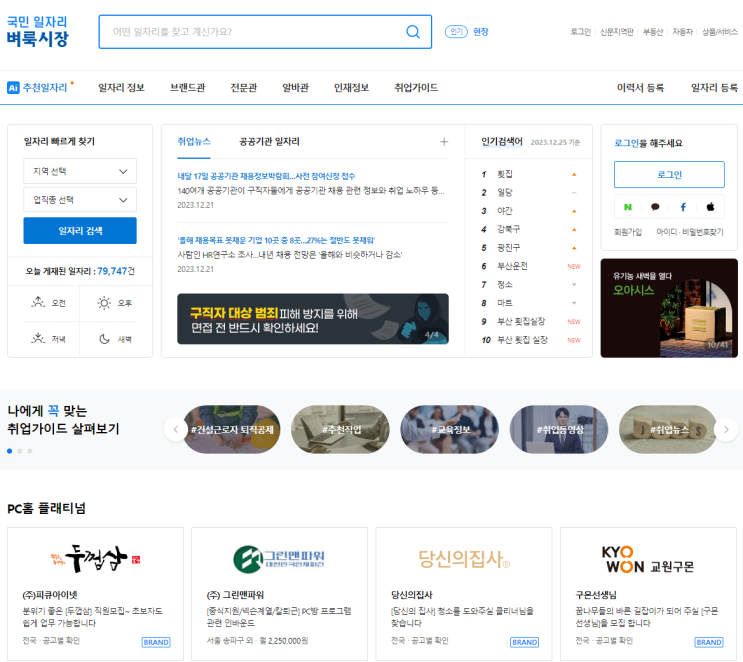Image resolution: width=743 pixels, height=662 pixels.
Task: Open 부동산 header link
Action: point(652,32)
